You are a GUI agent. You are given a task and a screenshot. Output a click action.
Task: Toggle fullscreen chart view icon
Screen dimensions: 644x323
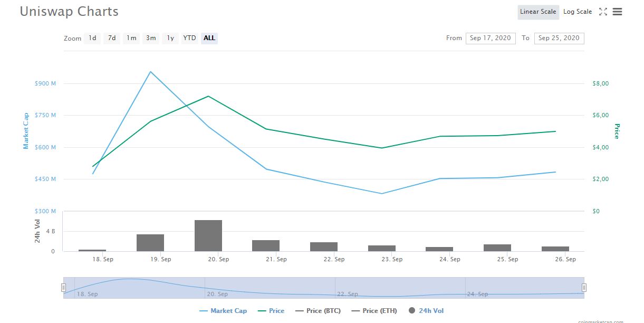point(603,12)
